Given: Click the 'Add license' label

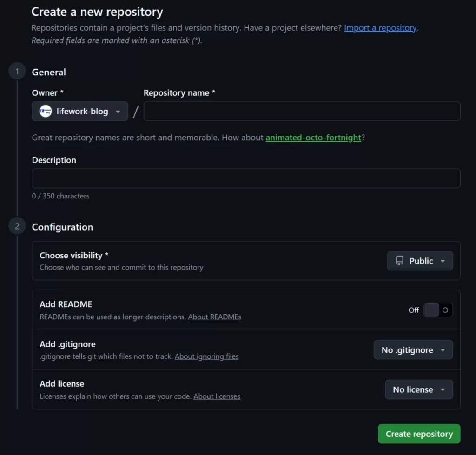Looking at the screenshot, I should (x=62, y=384).
